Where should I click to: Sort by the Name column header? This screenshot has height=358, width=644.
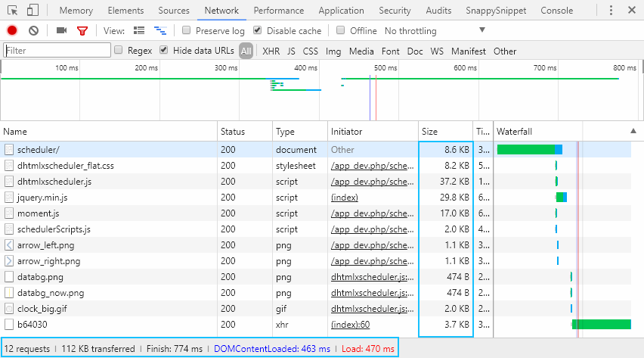[109, 131]
